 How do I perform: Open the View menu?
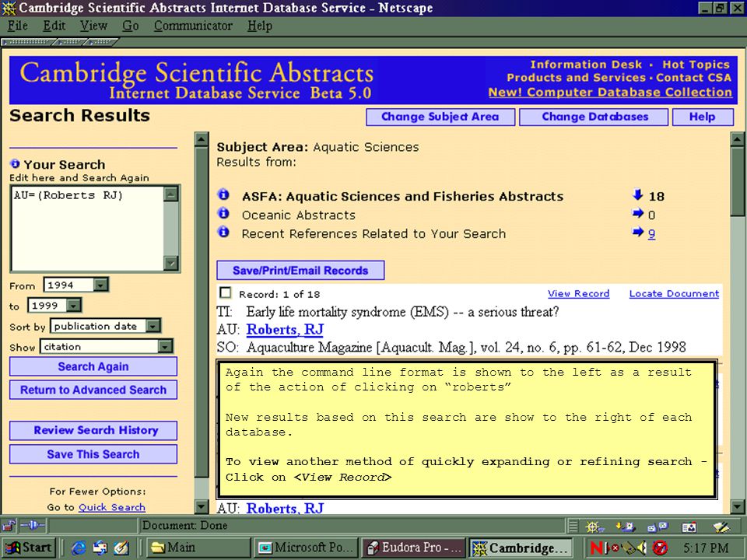click(x=93, y=26)
